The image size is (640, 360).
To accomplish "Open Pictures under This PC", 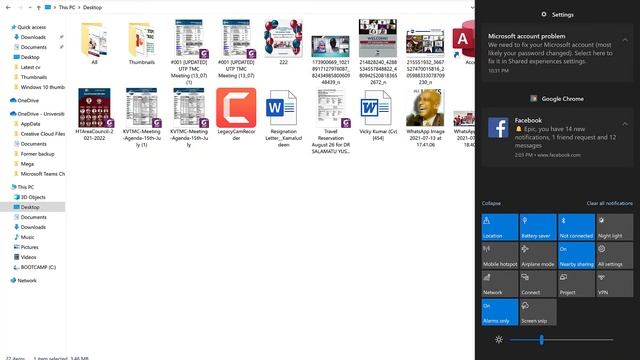I will (x=29, y=247).
